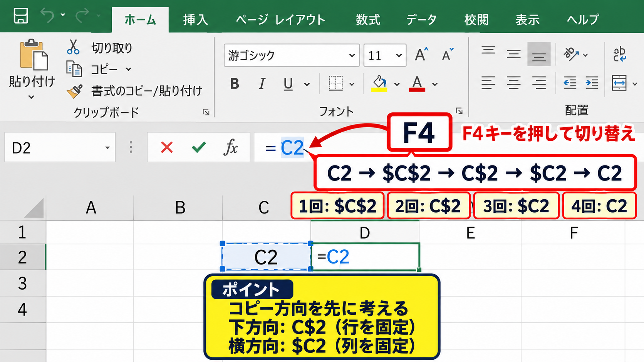
Task: Cancel formula entry with red X
Action: coord(167,147)
